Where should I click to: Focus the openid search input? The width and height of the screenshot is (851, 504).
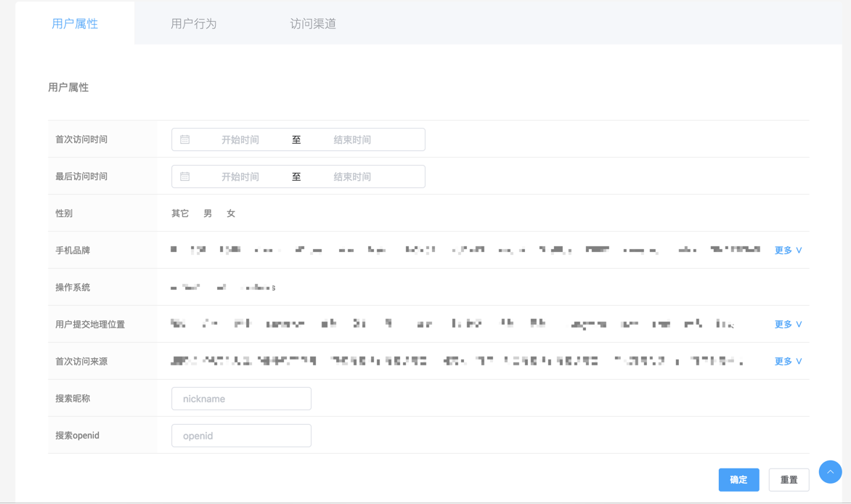coord(241,436)
